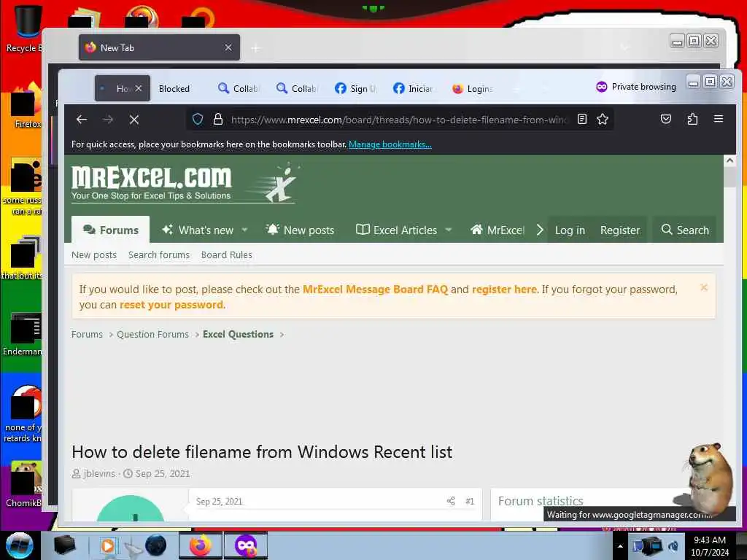Open the Forums navigation tab
Screen dimensions: 747x560
pos(111,230)
